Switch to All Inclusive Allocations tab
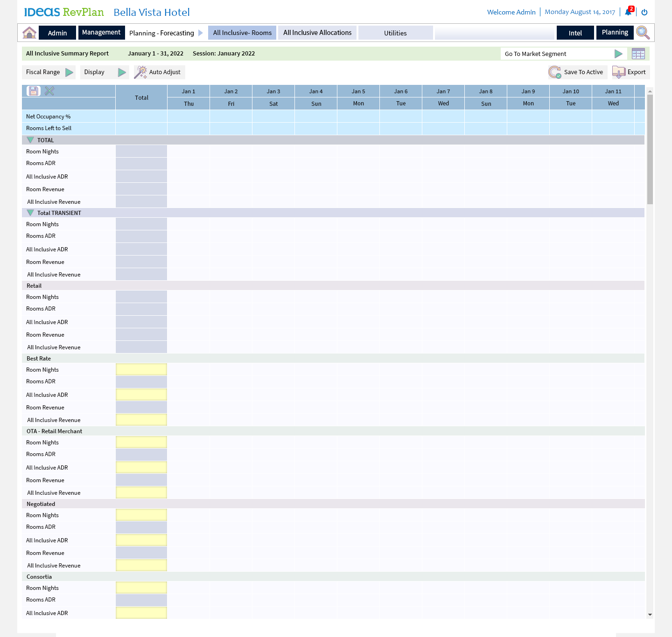Screen dimensions: 672x637 (317, 33)
